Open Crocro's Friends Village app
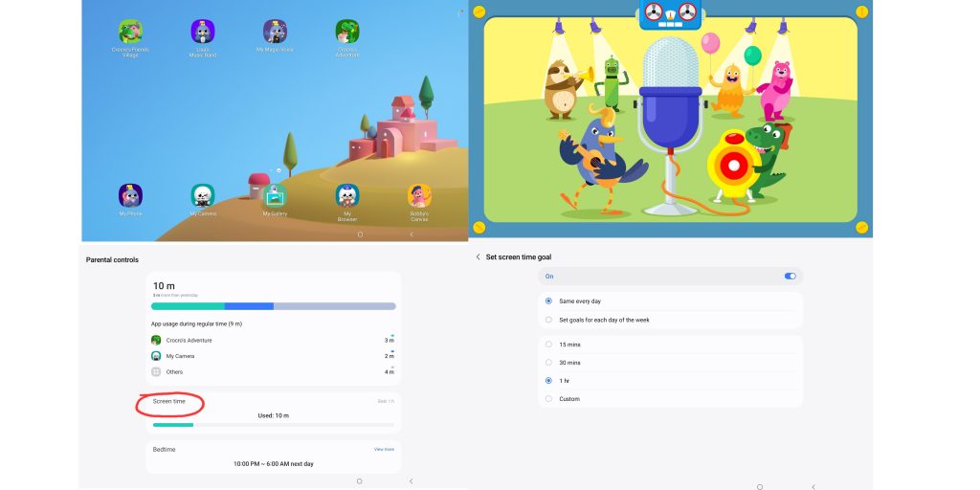This screenshot has width=980, height=490. point(130,33)
